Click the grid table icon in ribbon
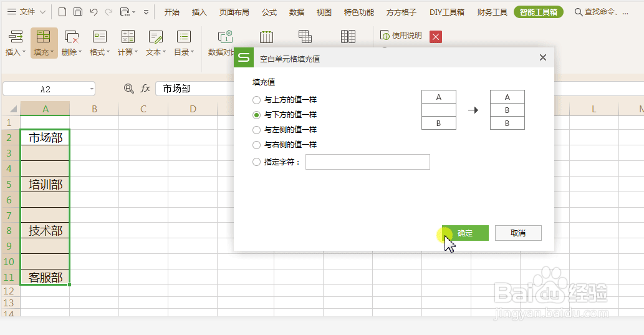This screenshot has width=644, height=335. click(348, 37)
